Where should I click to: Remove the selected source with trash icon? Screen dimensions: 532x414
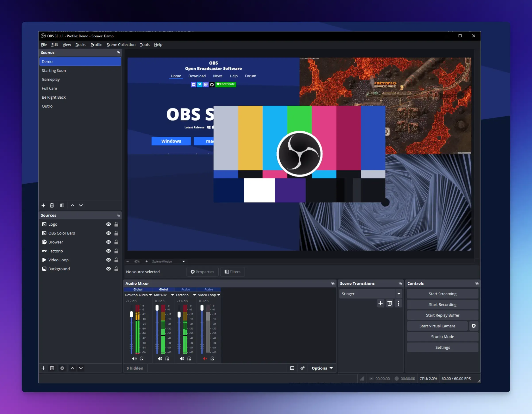pos(52,368)
